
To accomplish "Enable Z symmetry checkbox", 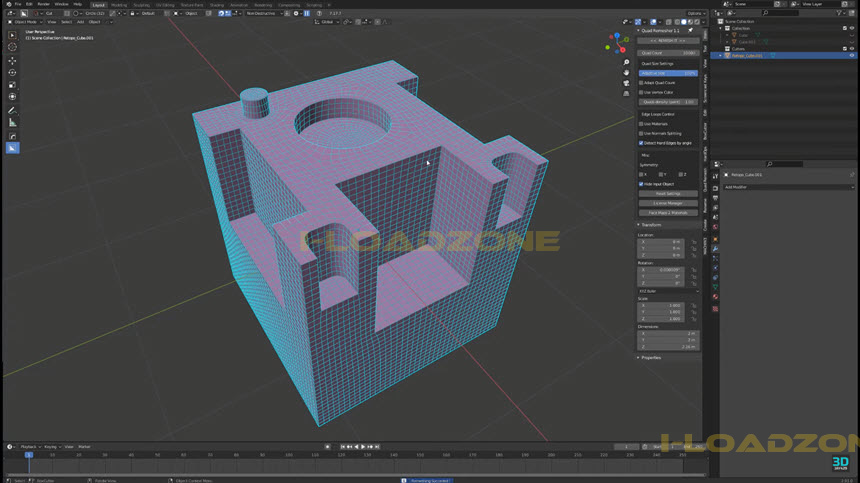I will click(681, 174).
